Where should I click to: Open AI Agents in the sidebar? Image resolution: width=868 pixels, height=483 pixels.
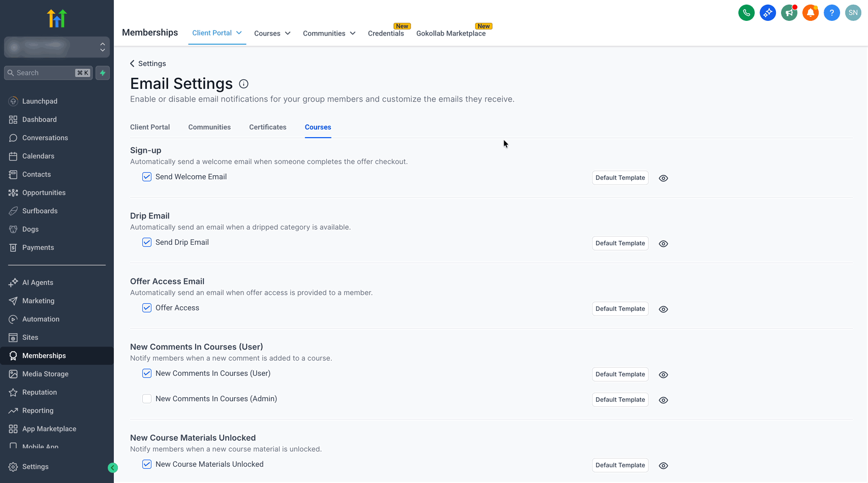coord(57,282)
